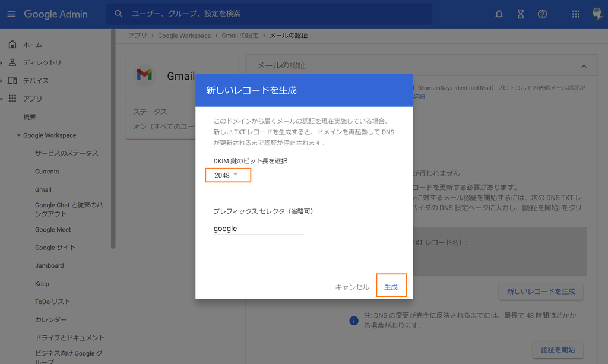
Task: Open the main hamburger menu
Action: pyautogui.click(x=12, y=14)
